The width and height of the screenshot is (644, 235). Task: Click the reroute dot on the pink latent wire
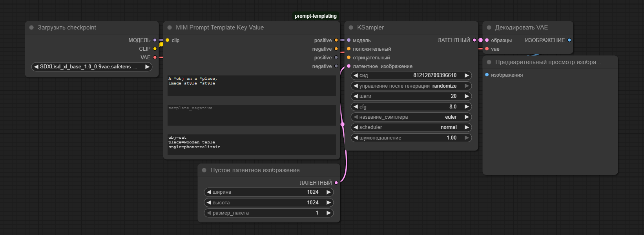[x=343, y=124]
